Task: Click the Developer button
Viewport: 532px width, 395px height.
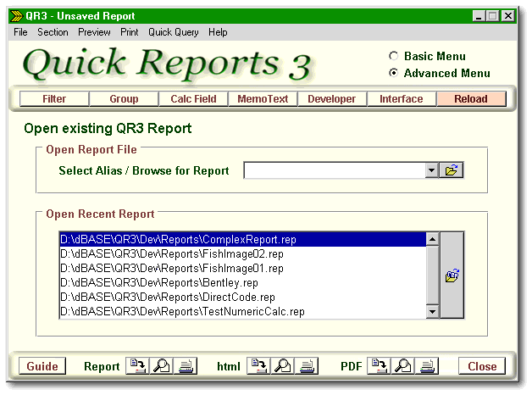Action: tap(332, 98)
